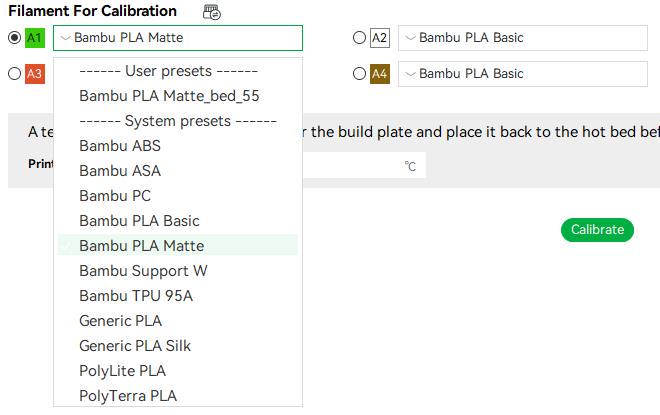Choose Generic PLA from list

(178, 321)
